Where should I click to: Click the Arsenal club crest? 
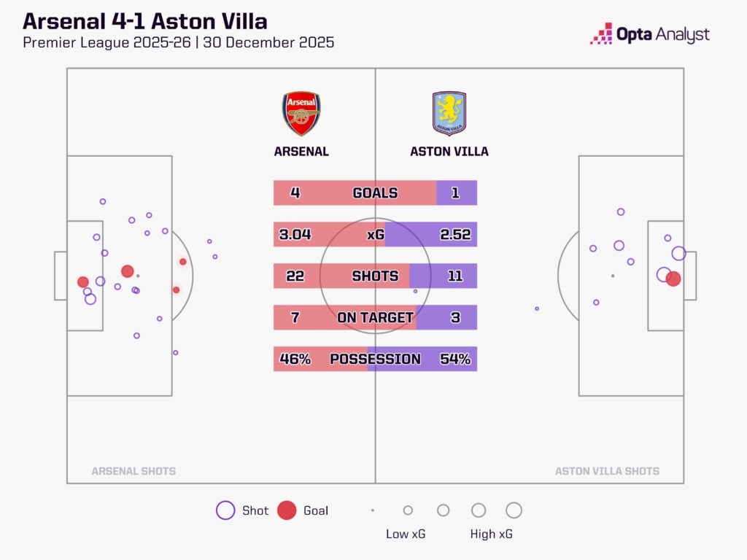(x=301, y=114)
